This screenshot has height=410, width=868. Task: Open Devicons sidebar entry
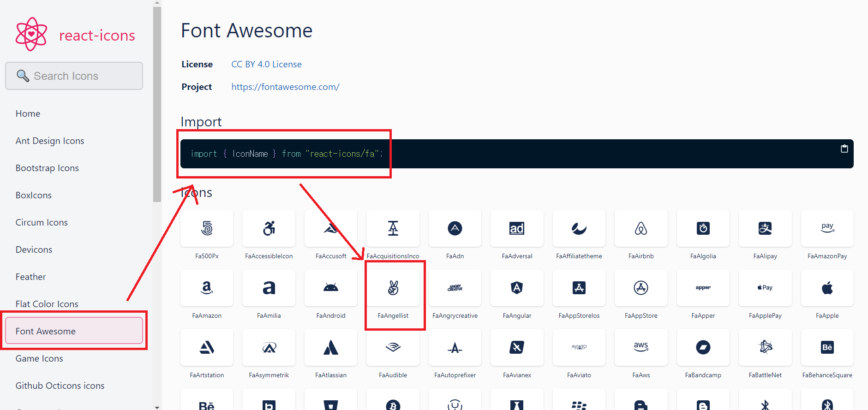pos(34,250)
